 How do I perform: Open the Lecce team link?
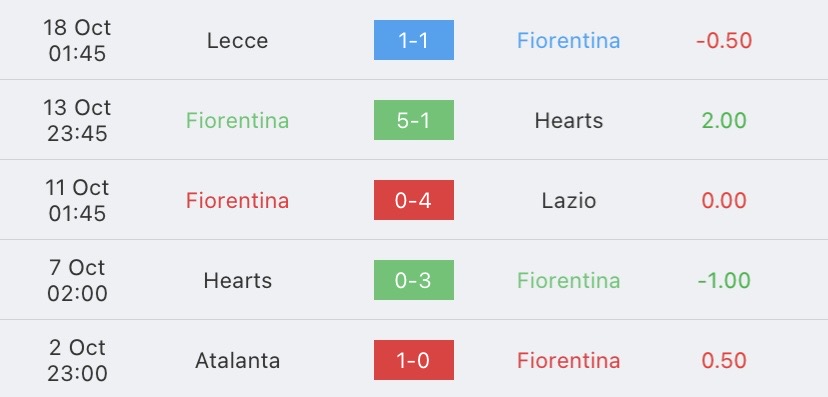(237, 41)
